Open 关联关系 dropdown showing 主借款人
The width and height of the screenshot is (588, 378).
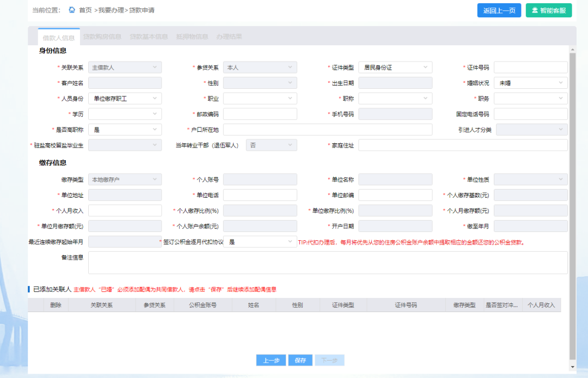coord(125,68)
